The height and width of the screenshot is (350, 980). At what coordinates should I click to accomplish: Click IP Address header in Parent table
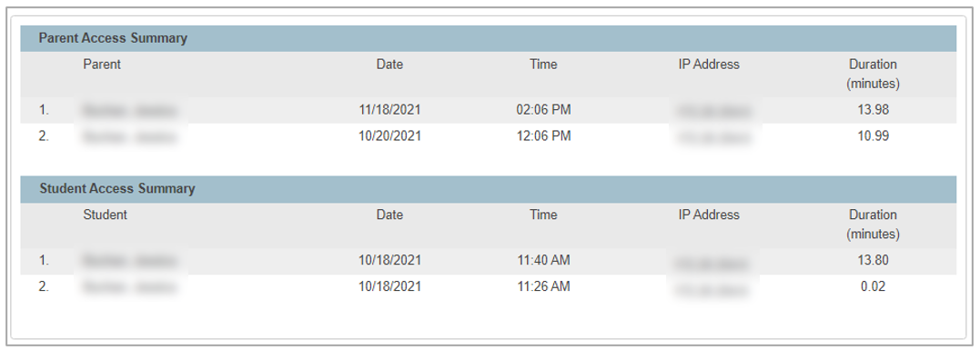click(709, 65)
